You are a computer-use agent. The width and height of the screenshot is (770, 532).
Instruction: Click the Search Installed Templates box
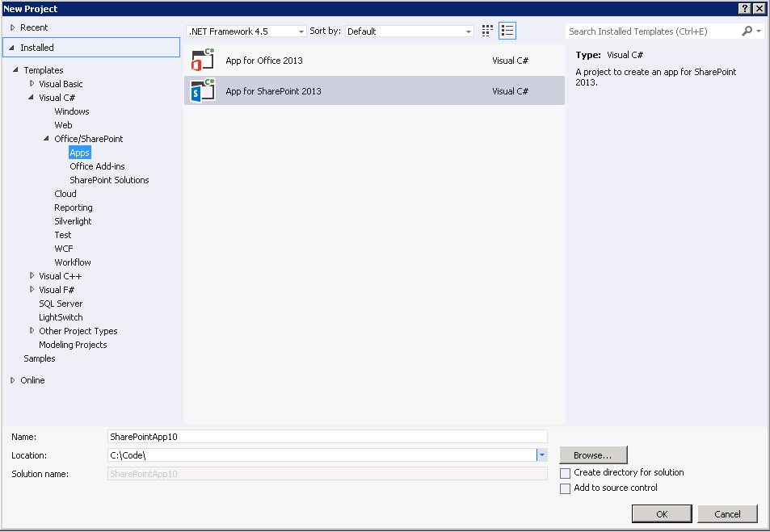tap(653, 31)
